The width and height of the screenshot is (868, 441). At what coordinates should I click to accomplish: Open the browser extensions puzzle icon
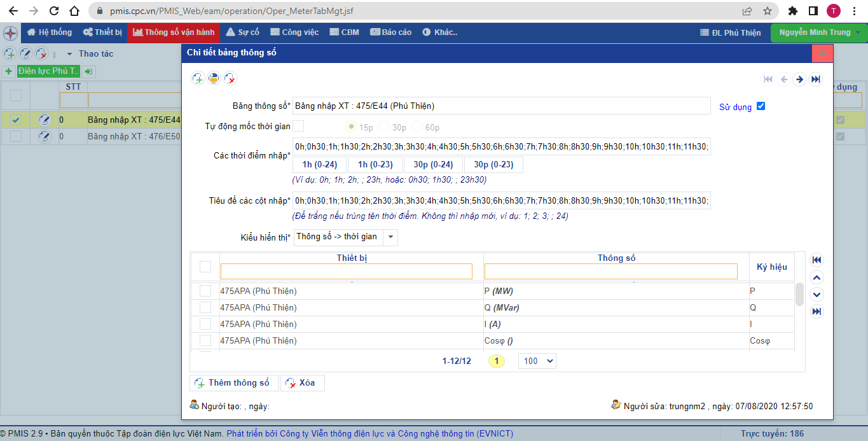coord(793,11)
